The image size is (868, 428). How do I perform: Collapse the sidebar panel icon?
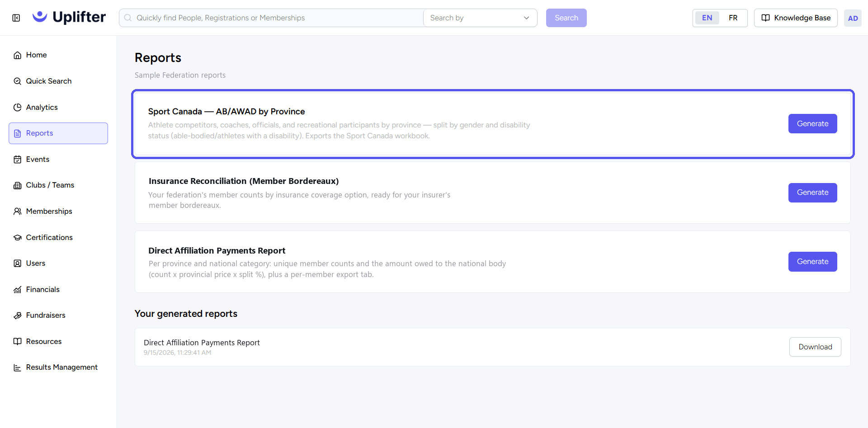tap(16, 18)
